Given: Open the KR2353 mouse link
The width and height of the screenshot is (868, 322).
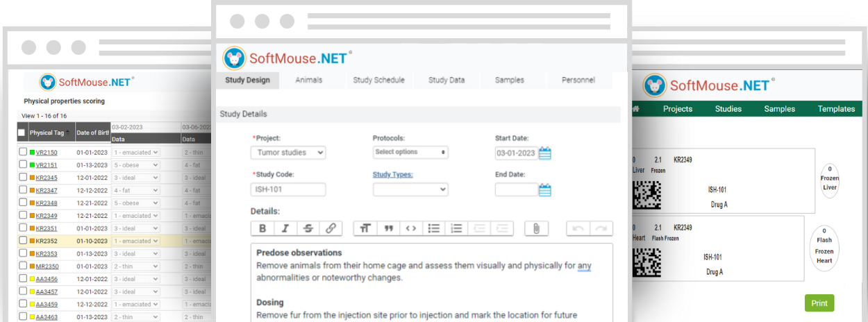Looking at the screenshot, I should (47, 254).
